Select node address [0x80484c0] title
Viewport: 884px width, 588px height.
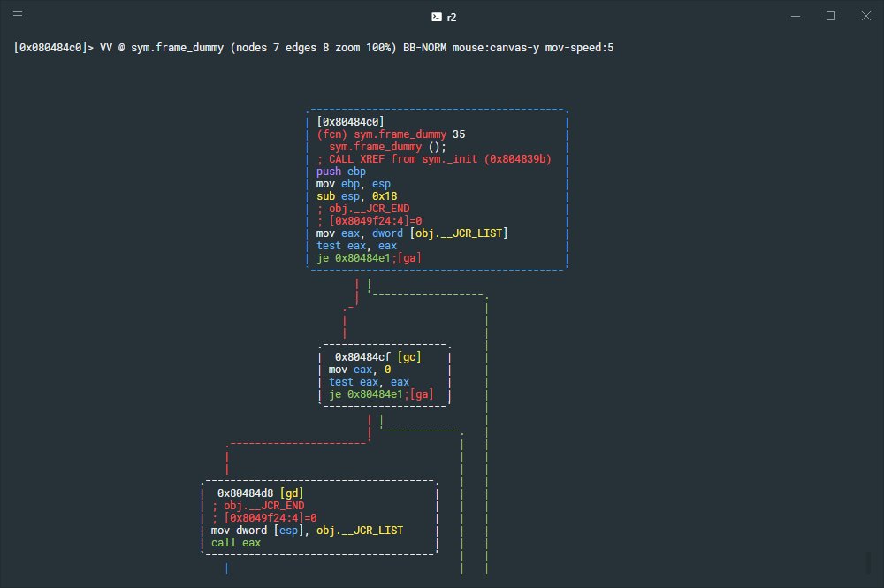tap(350, 122)
